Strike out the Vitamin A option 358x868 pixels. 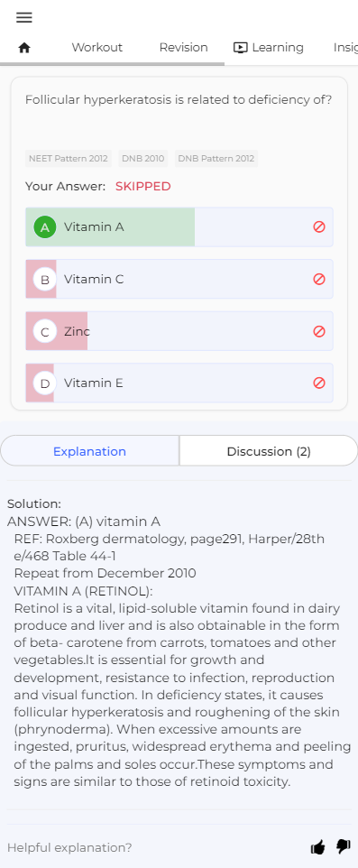click(319, 227)
